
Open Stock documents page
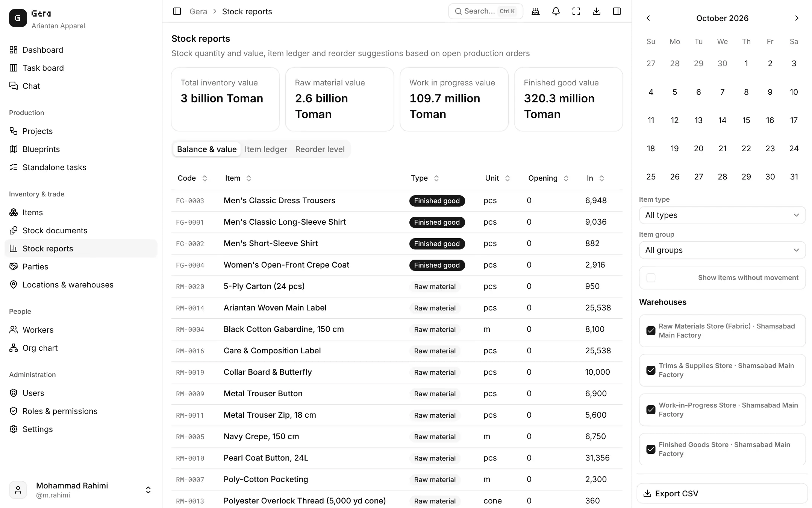tap(81, 230)
